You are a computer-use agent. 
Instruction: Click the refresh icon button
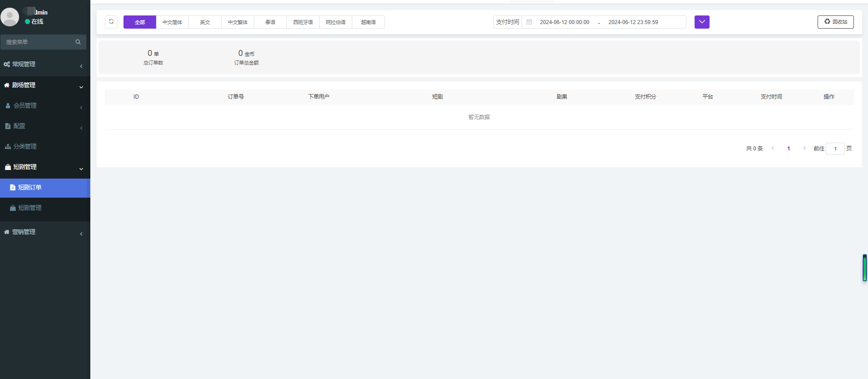111,22
